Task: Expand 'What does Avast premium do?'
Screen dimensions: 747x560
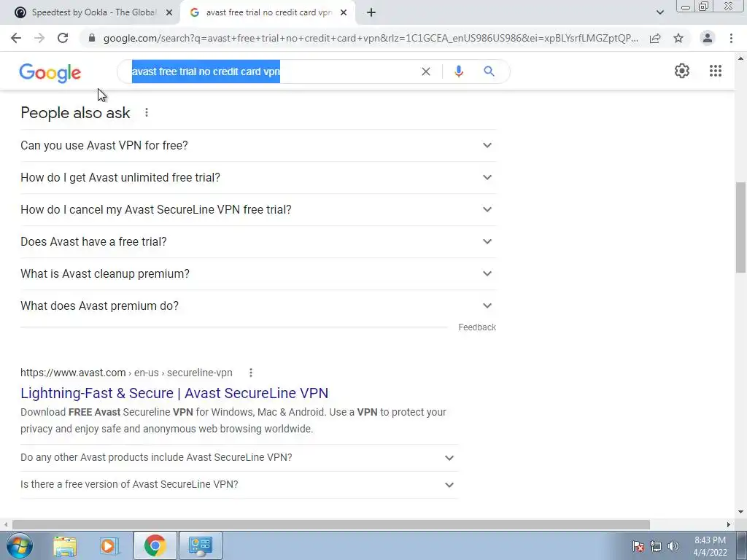Action: (x=258, y=306)
